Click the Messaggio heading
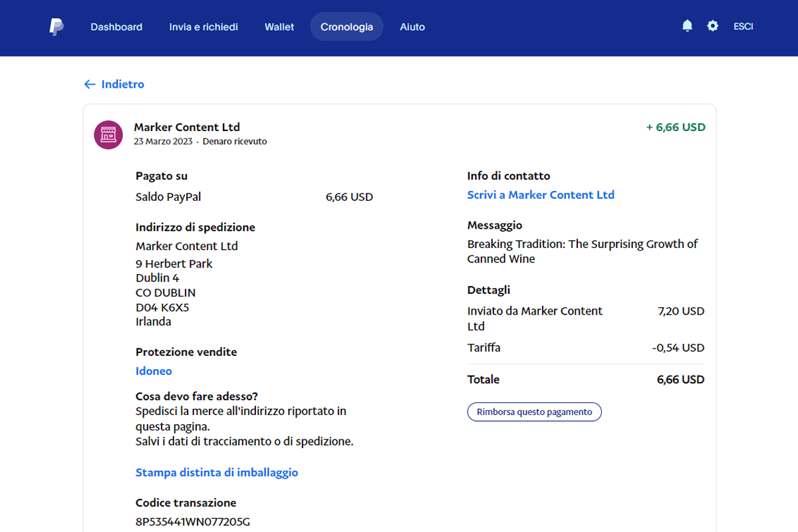The width and height of the screenshot is (798, 532). tap(495, 225)
